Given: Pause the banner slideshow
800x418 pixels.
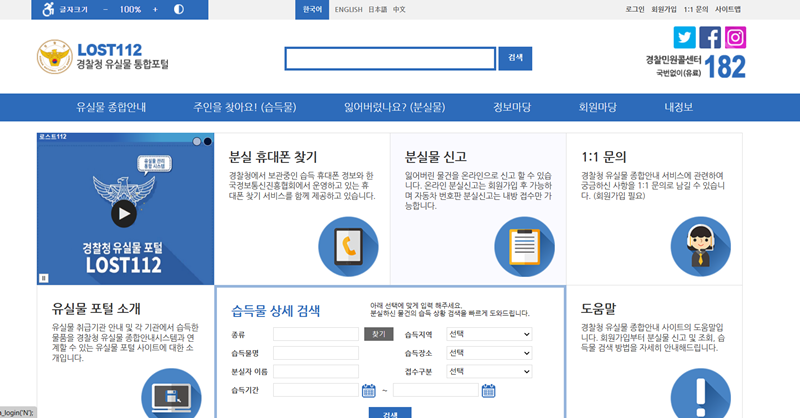Looking at the screenshot, I should 44,278.
